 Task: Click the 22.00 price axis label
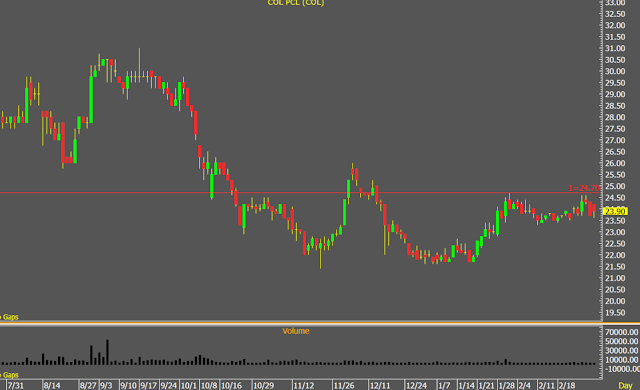point(615,255)
